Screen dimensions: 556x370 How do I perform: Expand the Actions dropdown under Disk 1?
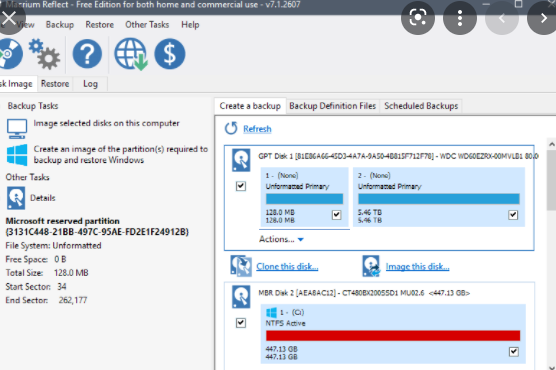pyautogui.click(x=281, y=239)
